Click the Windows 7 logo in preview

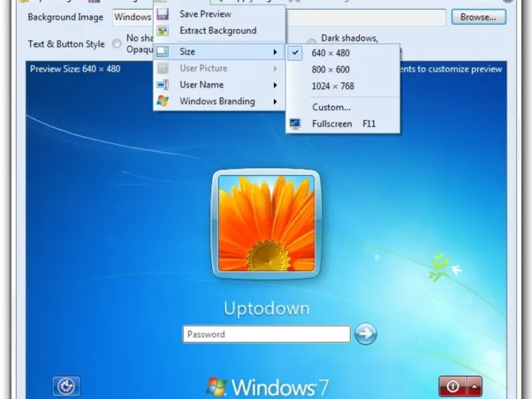(268, 387)
